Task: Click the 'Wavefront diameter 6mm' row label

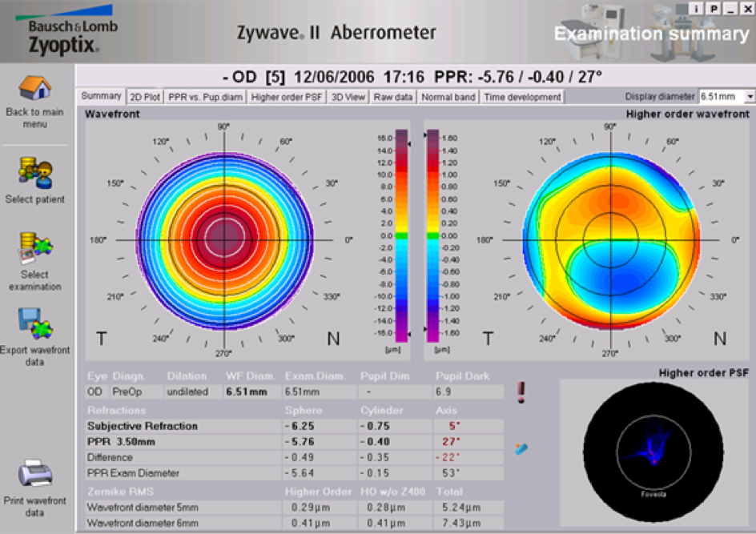Action: pyautogui.click(x=143, y=523)
